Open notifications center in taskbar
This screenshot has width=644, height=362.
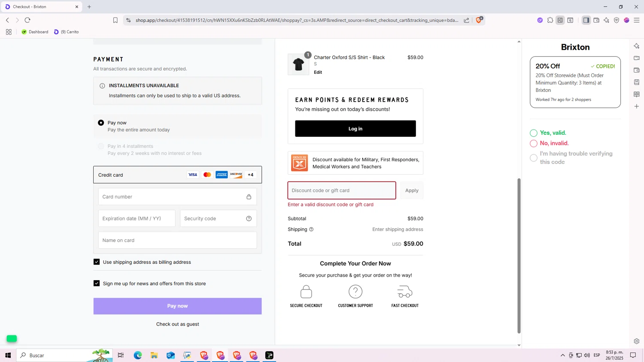(633, 355)
